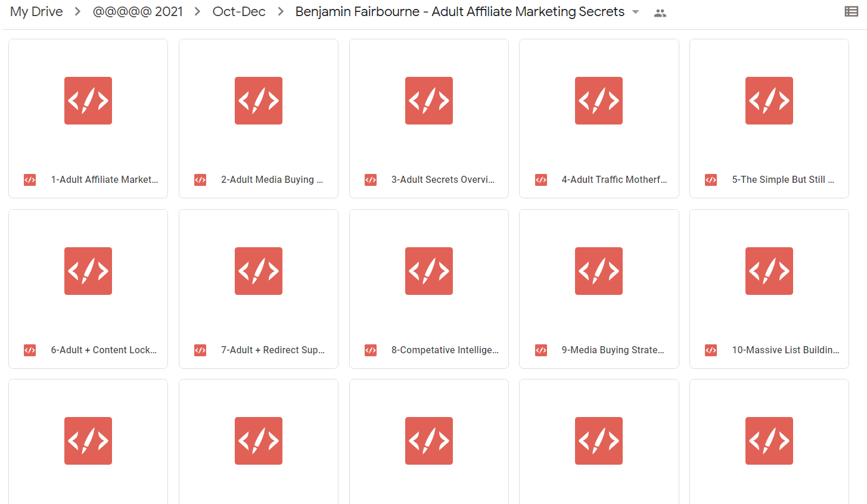Click small file-type icon beside 6-Adult + Content Lock
The width and height of the screenshot is (867, 504).
point(30,350)
